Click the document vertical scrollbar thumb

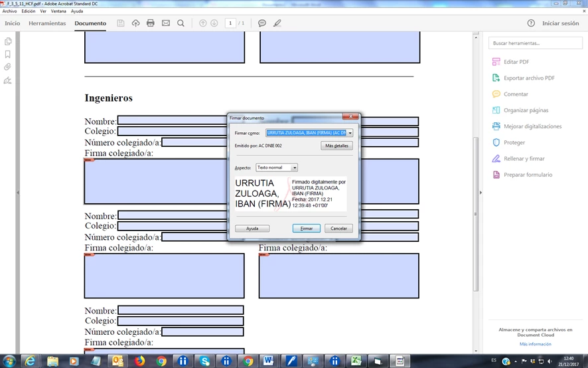click(x=476, y=214)
